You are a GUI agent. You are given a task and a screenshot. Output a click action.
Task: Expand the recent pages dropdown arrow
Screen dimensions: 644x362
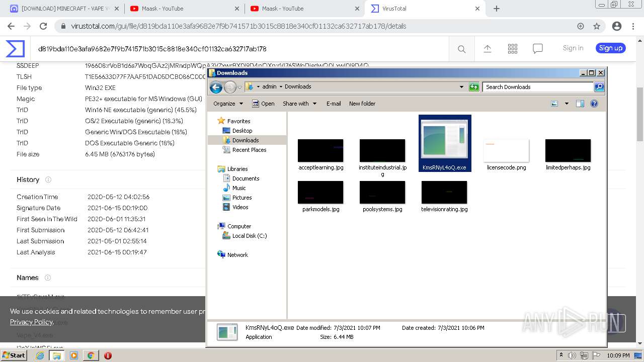click(240, 87)
